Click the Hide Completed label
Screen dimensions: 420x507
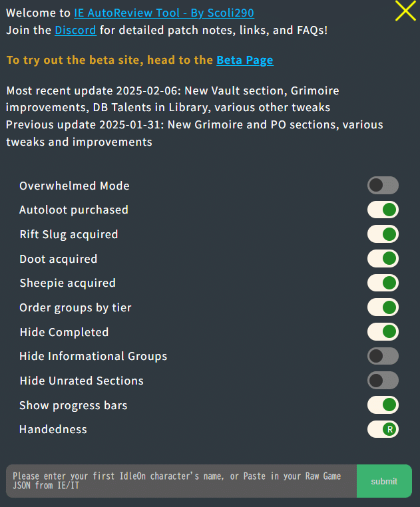click(x=64, y=332)
